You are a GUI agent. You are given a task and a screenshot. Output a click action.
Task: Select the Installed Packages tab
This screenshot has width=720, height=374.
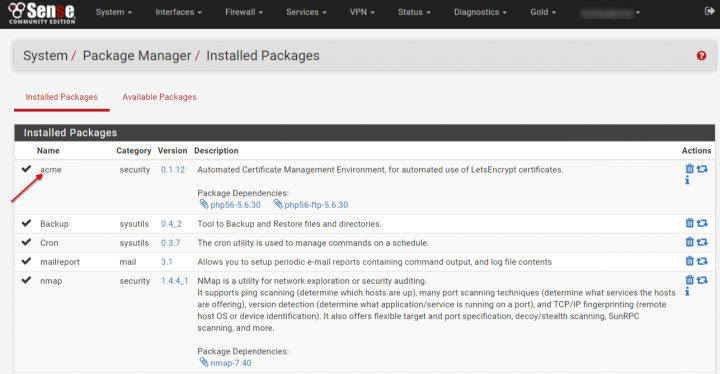pyautogui.click(x=62, y=97)
